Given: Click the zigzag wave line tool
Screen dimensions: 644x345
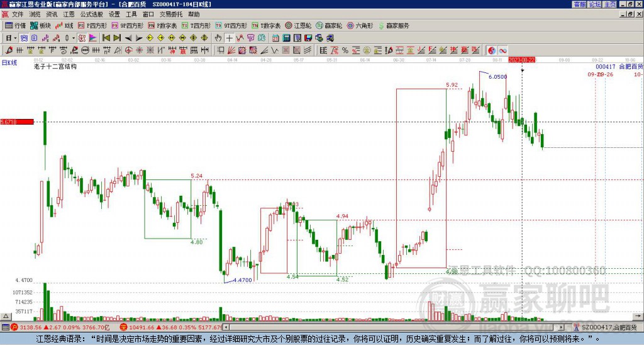Looking at the screenshot, I should (274, 50).
